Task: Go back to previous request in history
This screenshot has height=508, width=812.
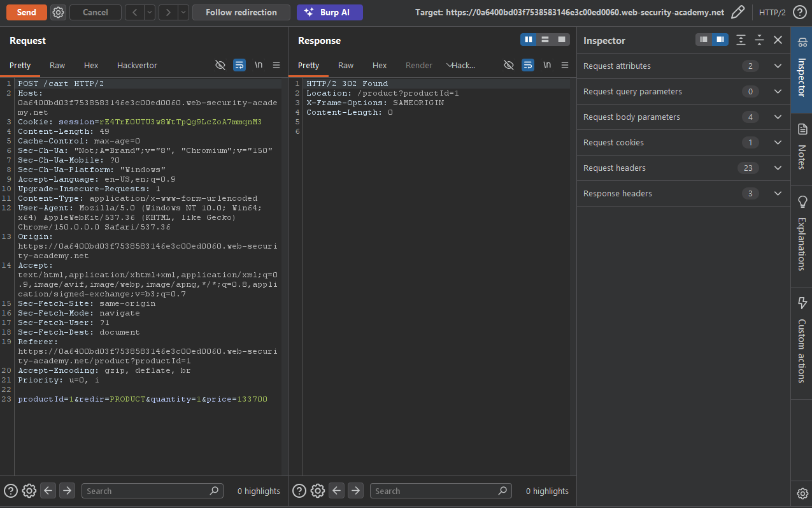Action: pyautogui.click(x=134, y=12)
